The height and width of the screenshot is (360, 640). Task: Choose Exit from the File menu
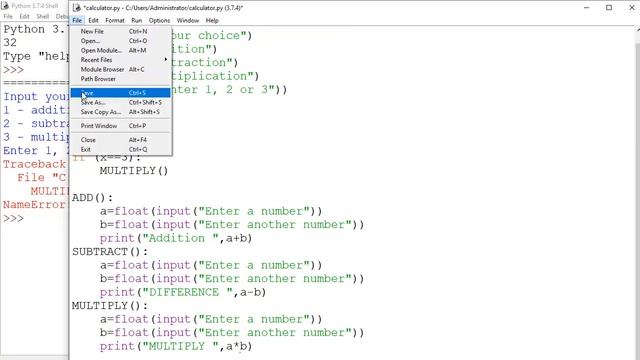[x=120, y=149]
